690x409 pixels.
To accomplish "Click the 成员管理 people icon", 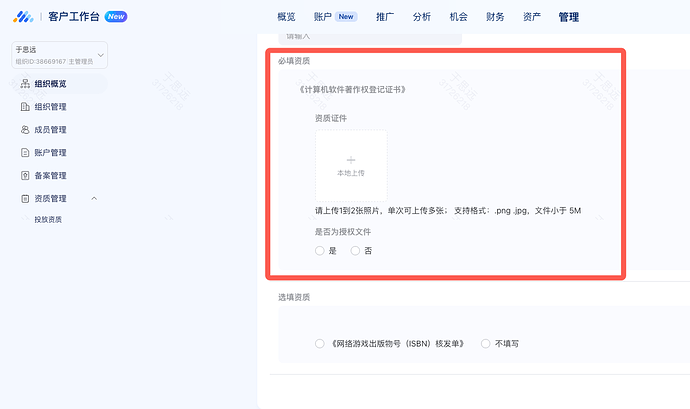I will pos(25,129).
